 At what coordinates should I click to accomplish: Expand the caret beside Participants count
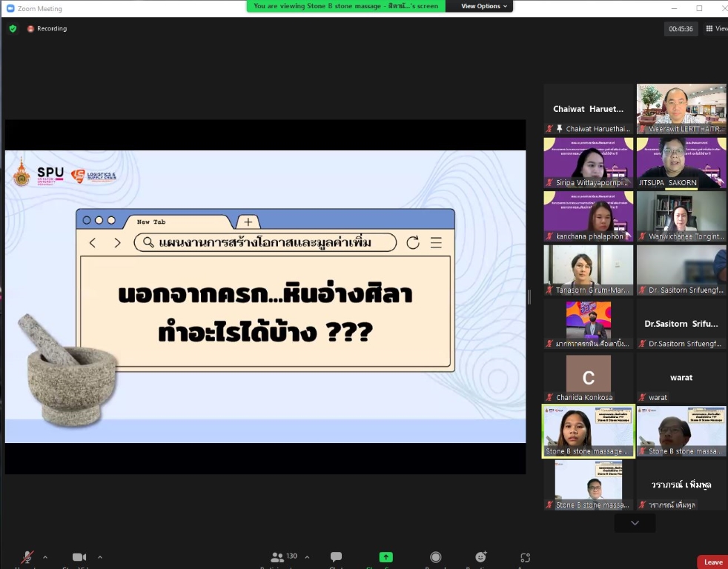pyautogui.click(x=307, y=556)
